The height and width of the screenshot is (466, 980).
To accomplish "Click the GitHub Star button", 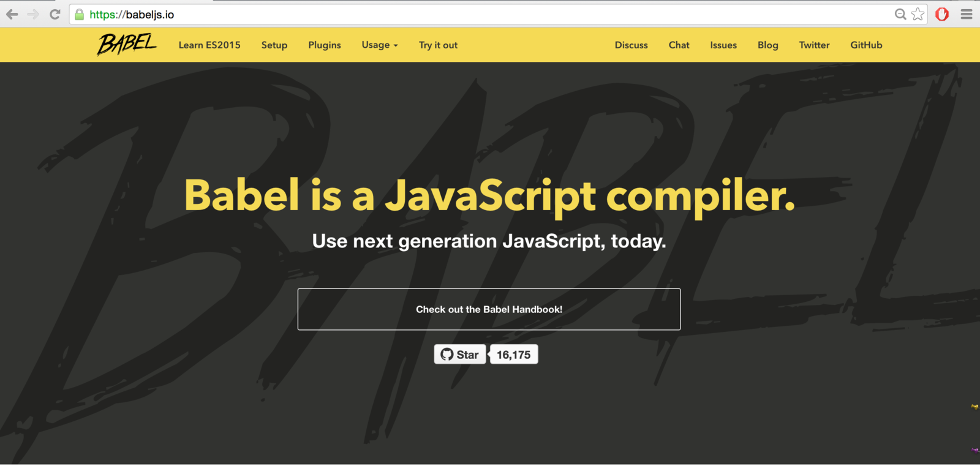I will click(x=460, y=355).
